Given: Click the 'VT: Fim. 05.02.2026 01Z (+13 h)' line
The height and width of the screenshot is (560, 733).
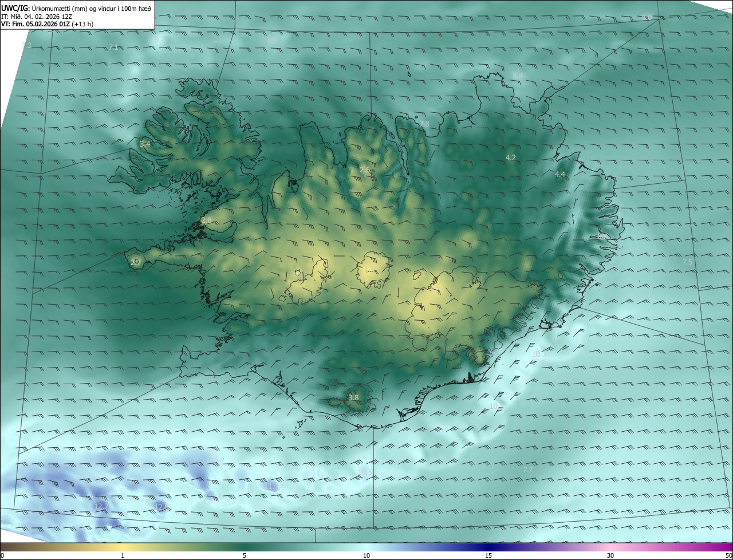Looking at the screenshot, I should (47, 24).
